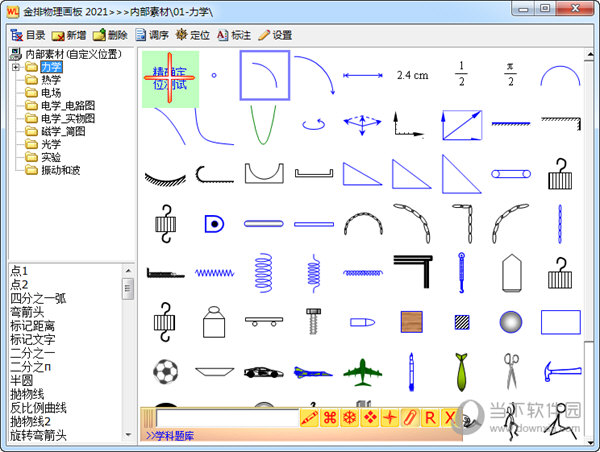Click the 定位 toolbar button

[192, 35]
